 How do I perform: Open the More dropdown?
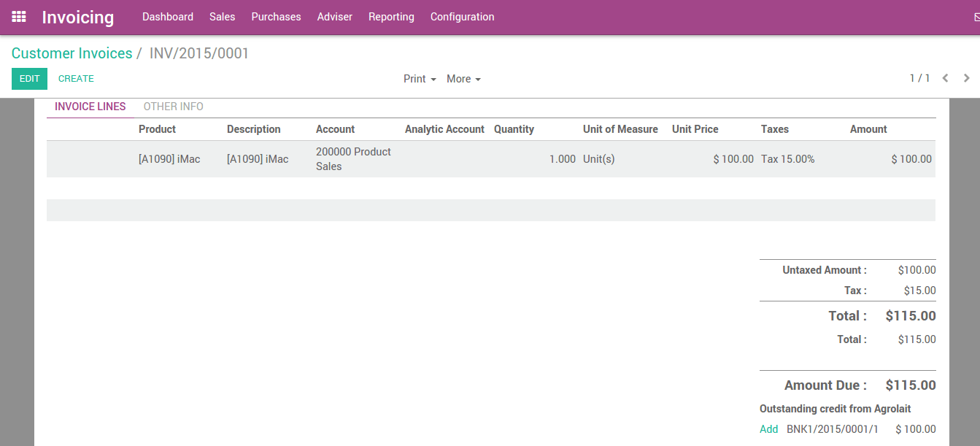tap(463, 78)
